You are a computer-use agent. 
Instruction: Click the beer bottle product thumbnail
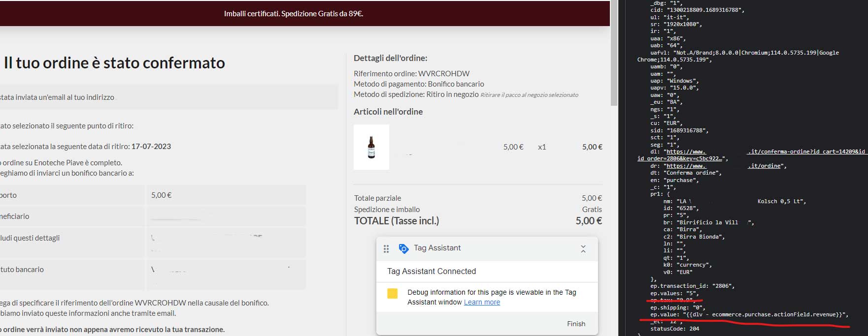(371, 147)
